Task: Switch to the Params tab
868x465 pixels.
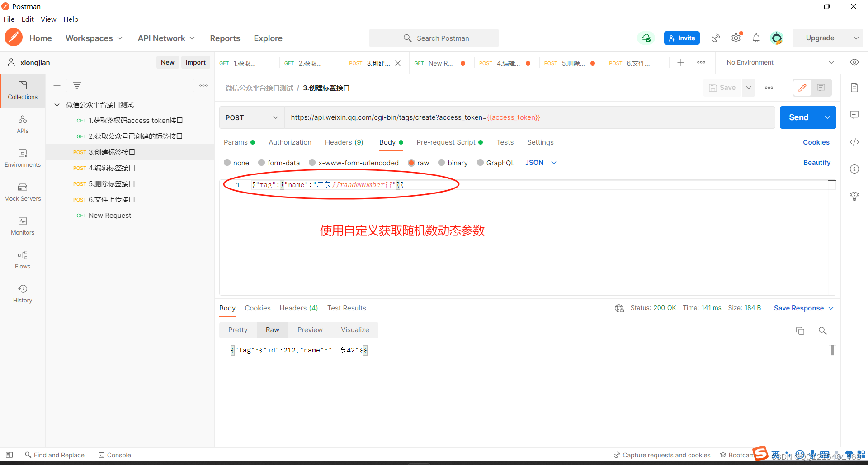Action: pyautogui.click(x=239, y=142)
